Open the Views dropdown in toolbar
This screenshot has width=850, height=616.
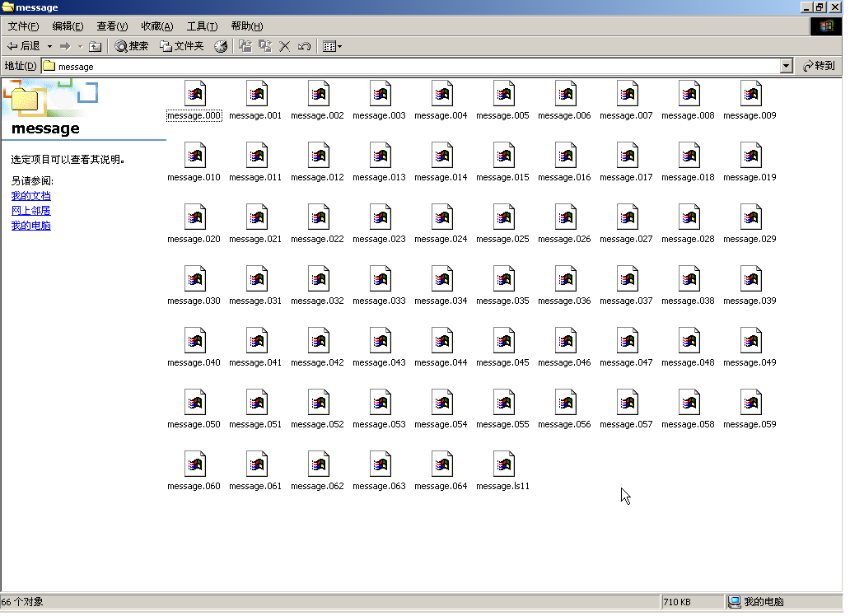point(333,46)
